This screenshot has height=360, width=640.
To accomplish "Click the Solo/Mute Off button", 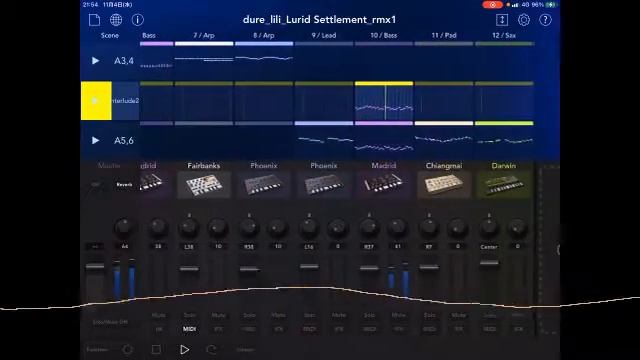I will (110, 322).
